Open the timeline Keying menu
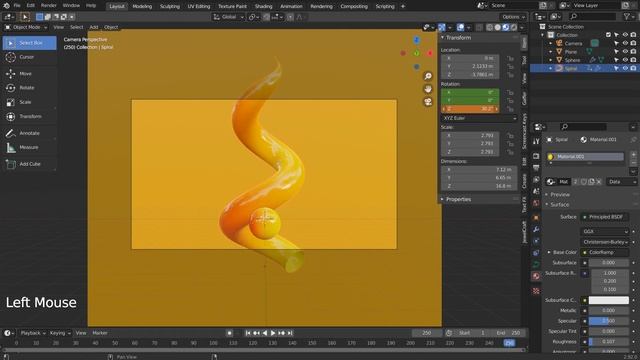Image resolution: width=640 pixels, height=360 pixels. tap(60, 333)
